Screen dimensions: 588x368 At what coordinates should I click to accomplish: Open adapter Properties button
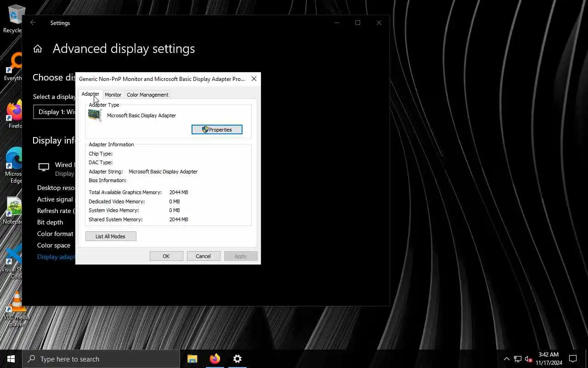[217, 130]
